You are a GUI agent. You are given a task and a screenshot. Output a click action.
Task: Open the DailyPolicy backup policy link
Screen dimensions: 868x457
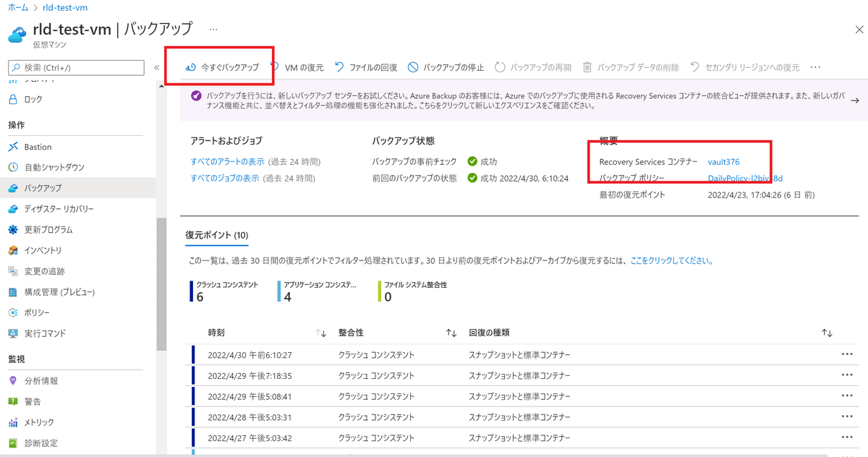pos(745,178)
